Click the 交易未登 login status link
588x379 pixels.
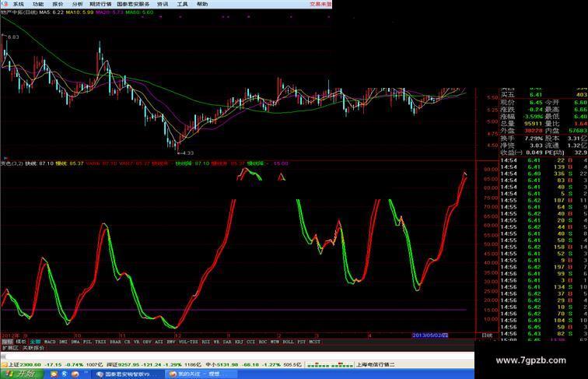point(320,4)
